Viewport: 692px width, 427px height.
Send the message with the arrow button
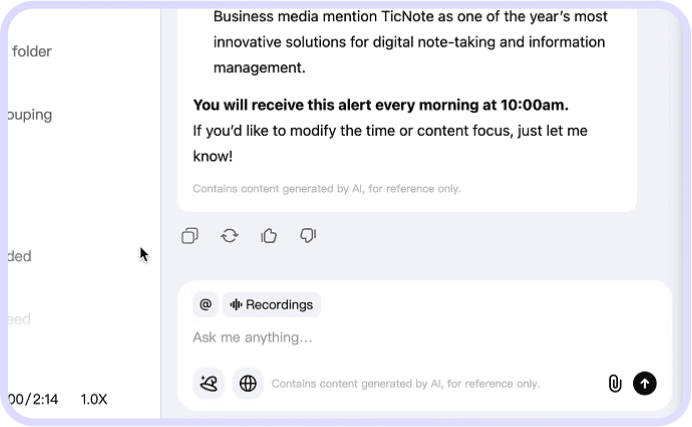coord(645,383)
